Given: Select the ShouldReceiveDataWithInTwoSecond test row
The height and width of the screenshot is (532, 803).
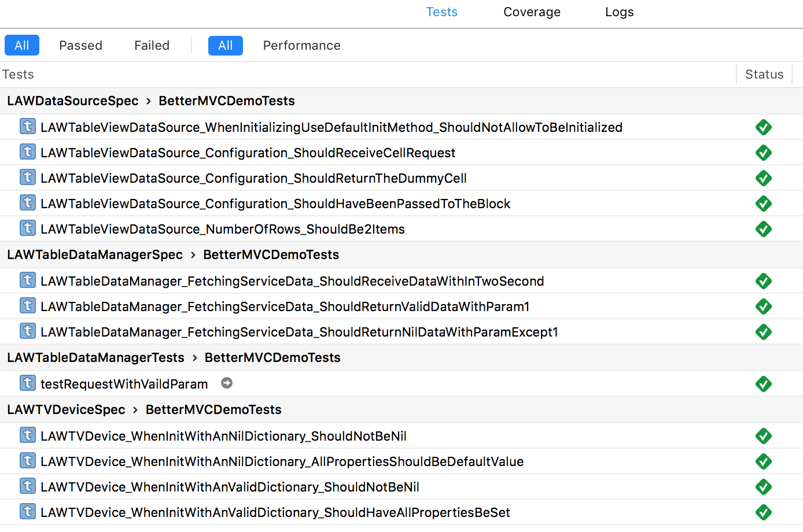Looking at the screenshot, I should 292,281.
